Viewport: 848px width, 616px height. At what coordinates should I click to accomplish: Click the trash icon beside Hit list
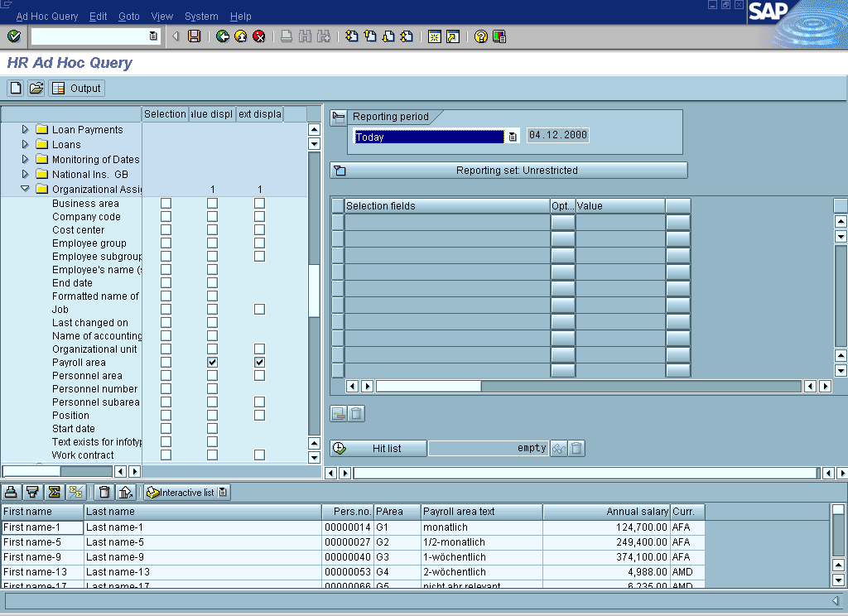pos(576,448)
